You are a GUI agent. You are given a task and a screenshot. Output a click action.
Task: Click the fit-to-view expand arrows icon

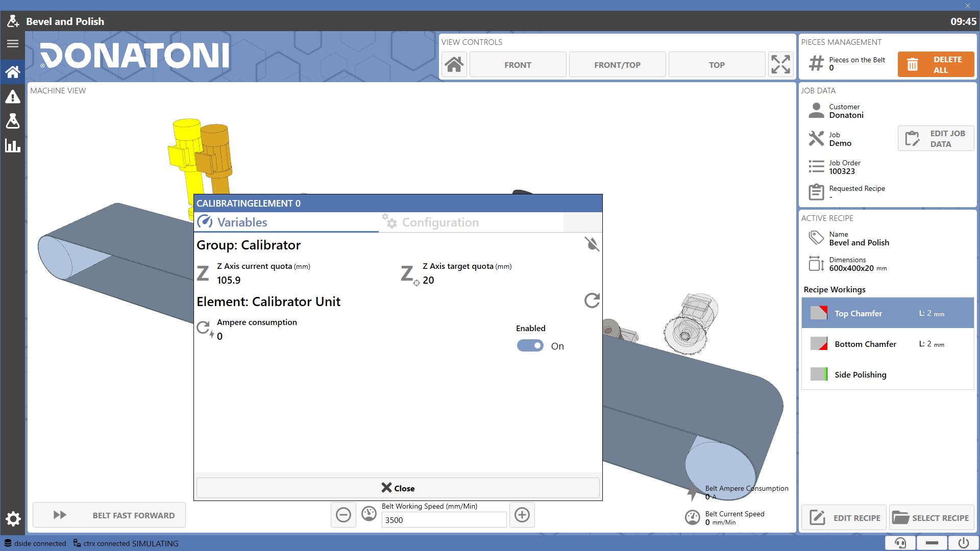781,65
